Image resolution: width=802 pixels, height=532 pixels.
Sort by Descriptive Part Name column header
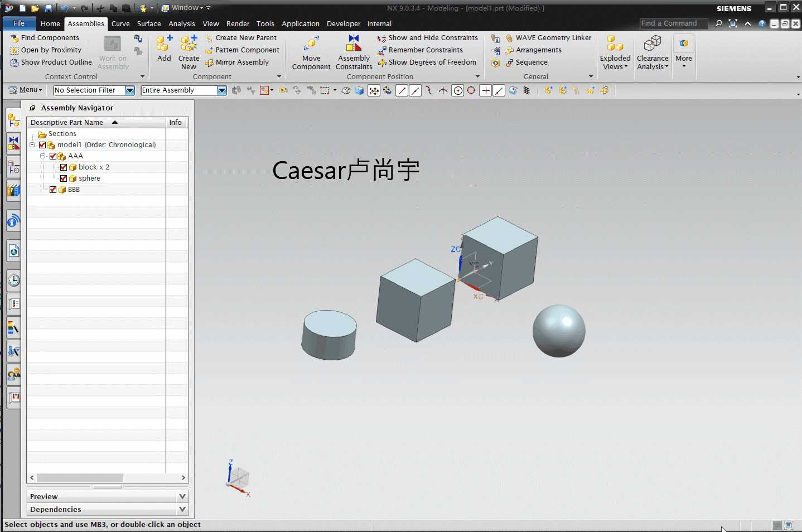pos(96,123)
